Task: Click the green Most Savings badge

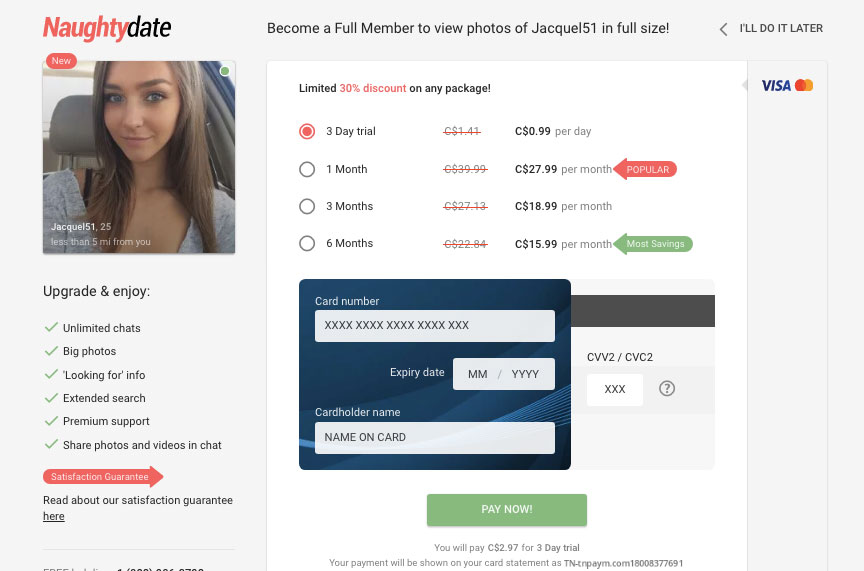Action: (x=653, y=244)
